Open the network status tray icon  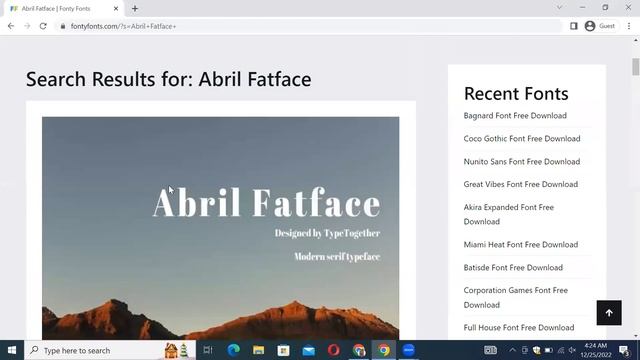561,350
